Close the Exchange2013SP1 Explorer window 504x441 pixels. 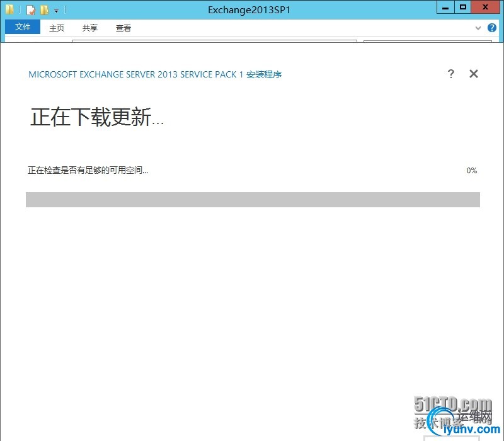(486, 8)
